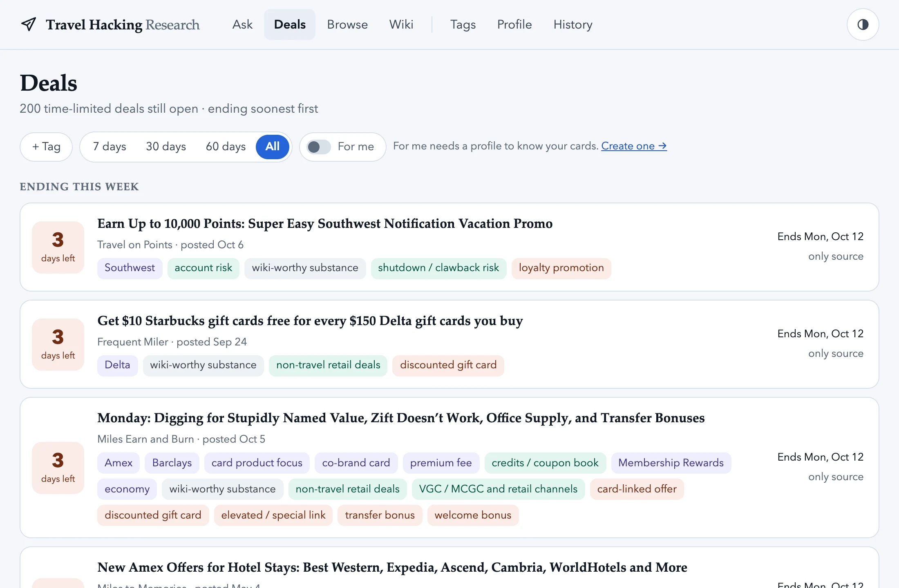Click wiki-worthy substance tag on Monday post
This screenshot has height=588, width=899.
(x=223, y=489)
